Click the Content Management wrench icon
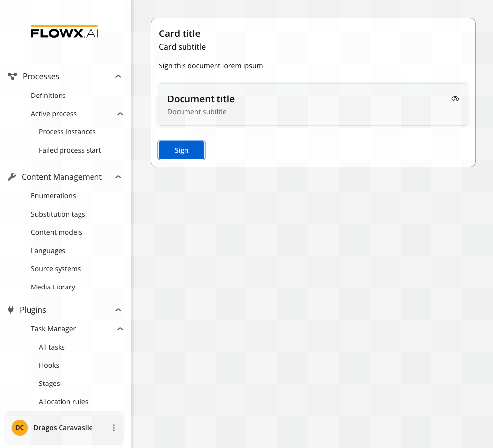 (x=12, y=177)
